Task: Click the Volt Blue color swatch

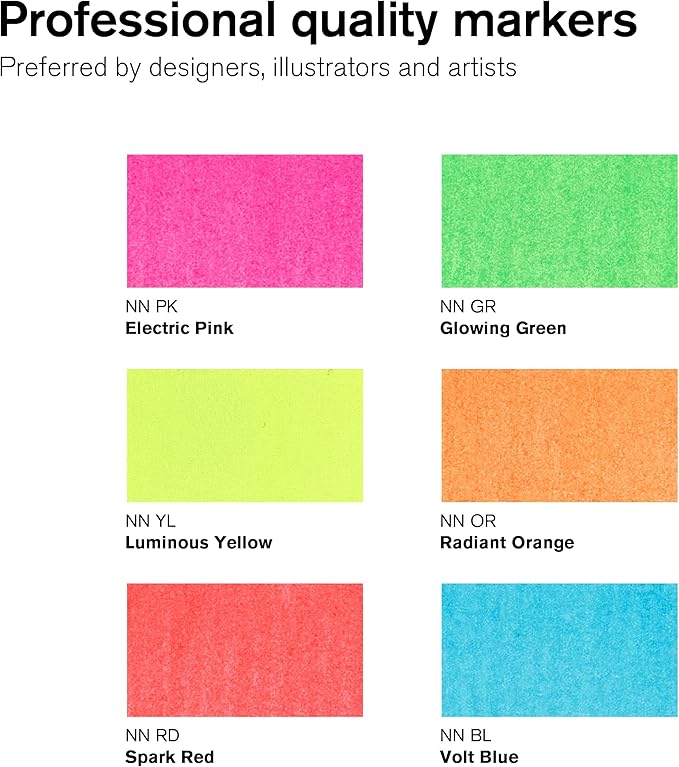Action: [x=559, y=649]
